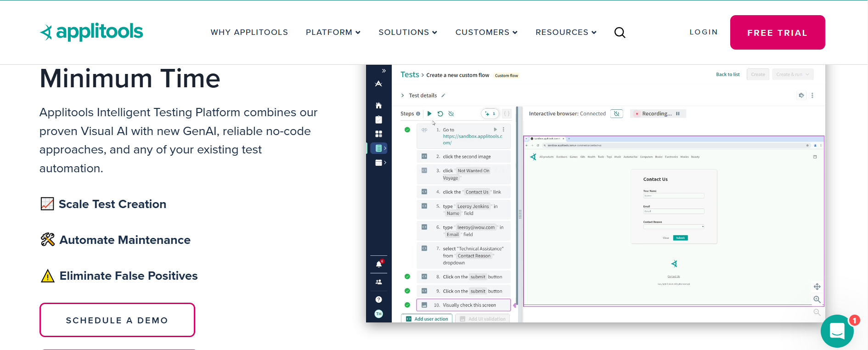Select step 2 click the second image
Image resolution: width=868 pixels, height=350 pixels.
click(463, 157)
